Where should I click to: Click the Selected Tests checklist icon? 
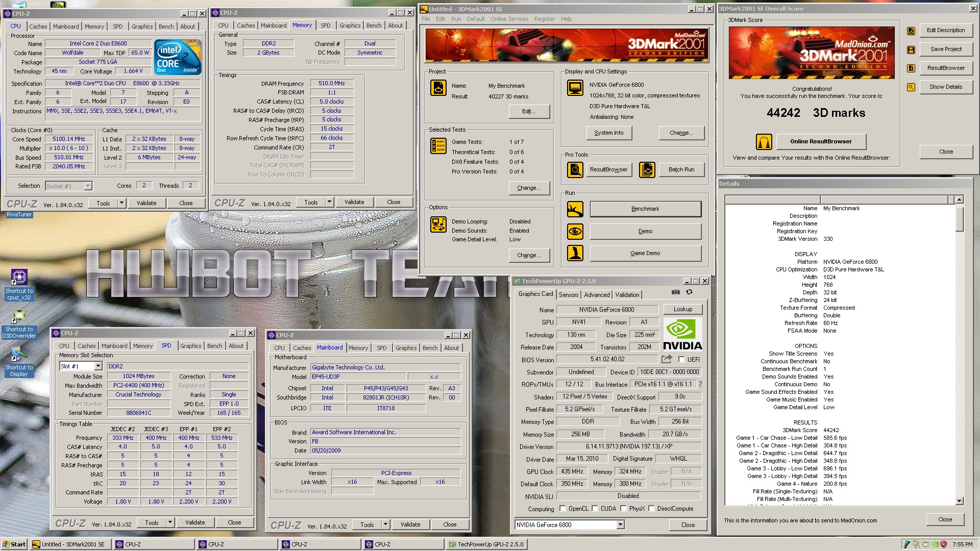pos(438,146)
